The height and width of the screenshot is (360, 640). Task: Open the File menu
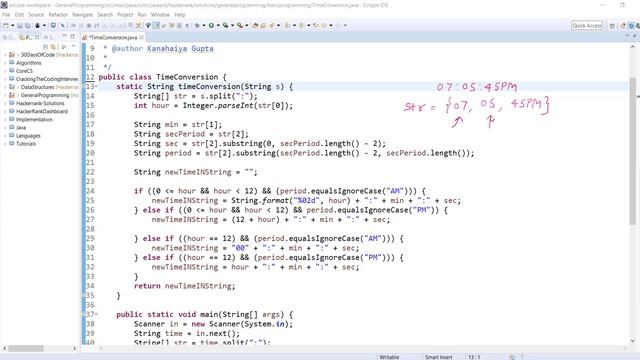(x=6, y=15)
